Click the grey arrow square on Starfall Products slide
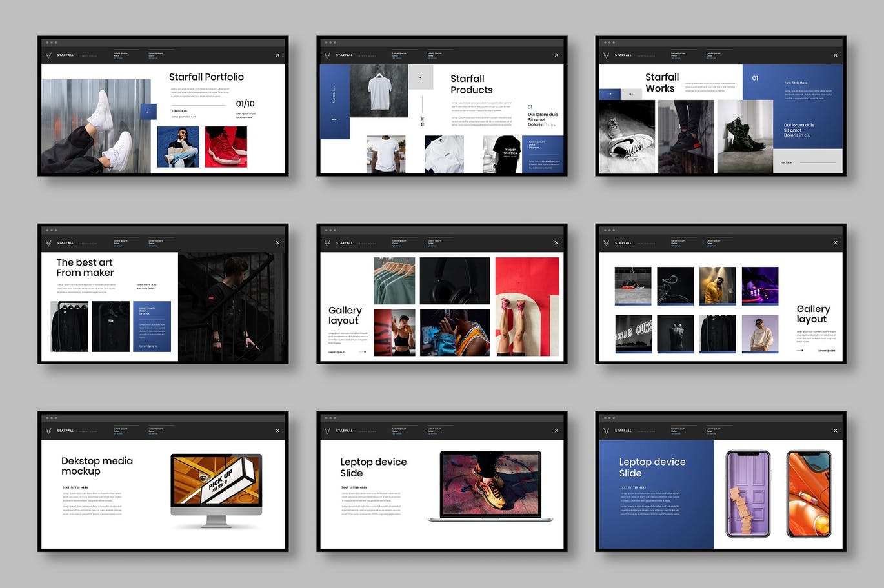The width and height of the screenshot is (884, 588). coord(421,77)
